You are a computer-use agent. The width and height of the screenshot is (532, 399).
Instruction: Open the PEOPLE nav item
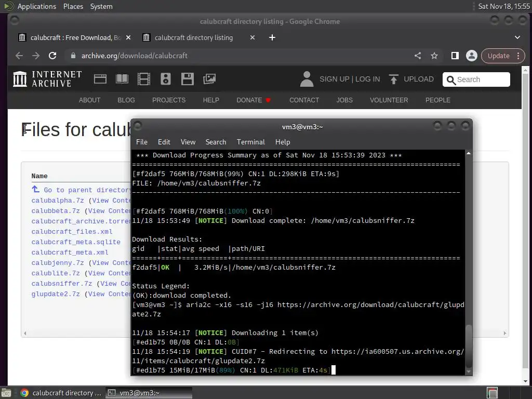(x=437, y=100)
